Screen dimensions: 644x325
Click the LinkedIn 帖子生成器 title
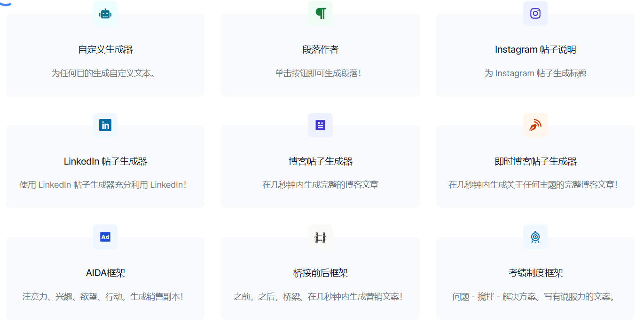pyautogui.click(x=105, y=161)
